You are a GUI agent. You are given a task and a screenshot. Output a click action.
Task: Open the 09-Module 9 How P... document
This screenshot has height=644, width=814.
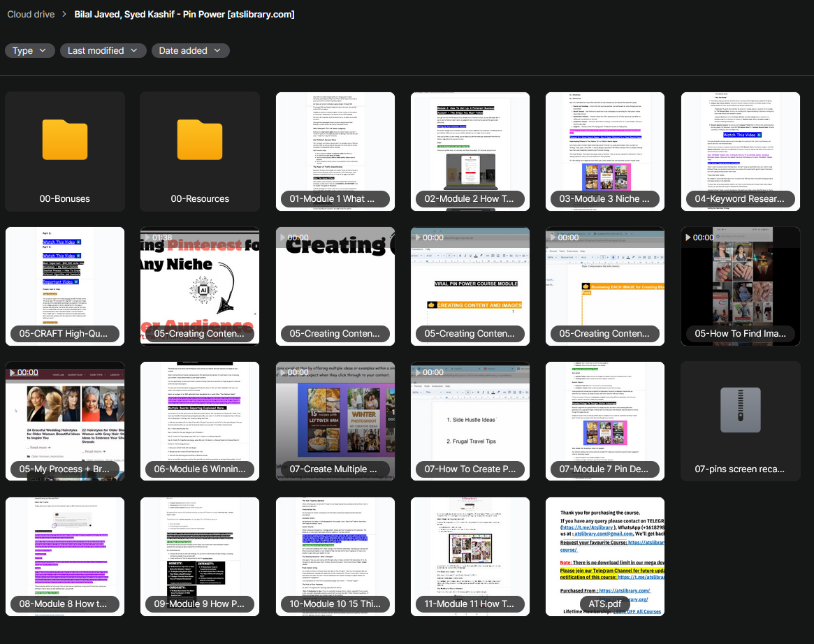(200, 557)
